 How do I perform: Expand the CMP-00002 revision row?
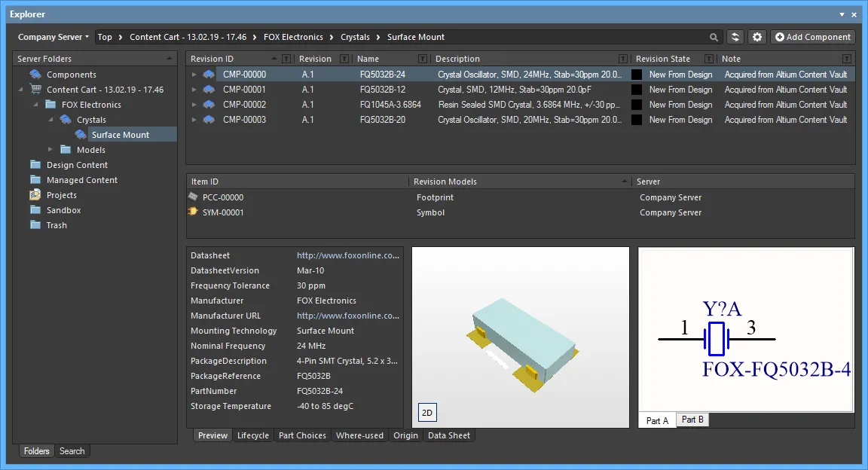tap(194, 105)
